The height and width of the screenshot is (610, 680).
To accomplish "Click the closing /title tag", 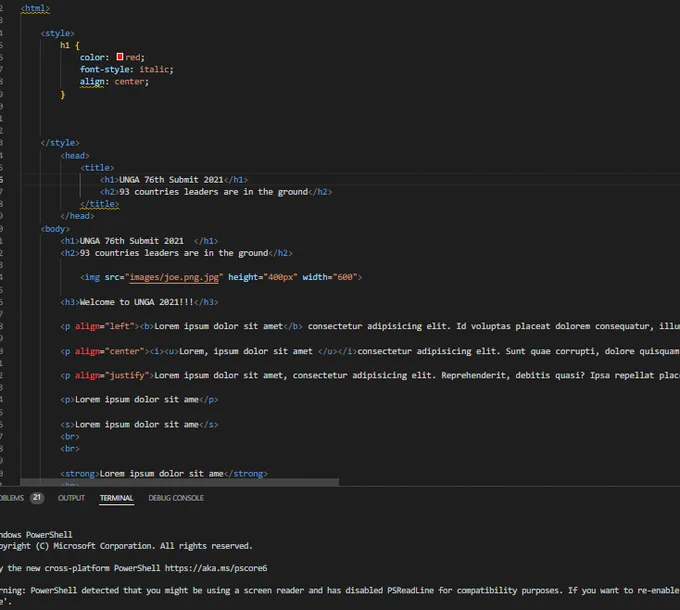I will pos(99,204).
